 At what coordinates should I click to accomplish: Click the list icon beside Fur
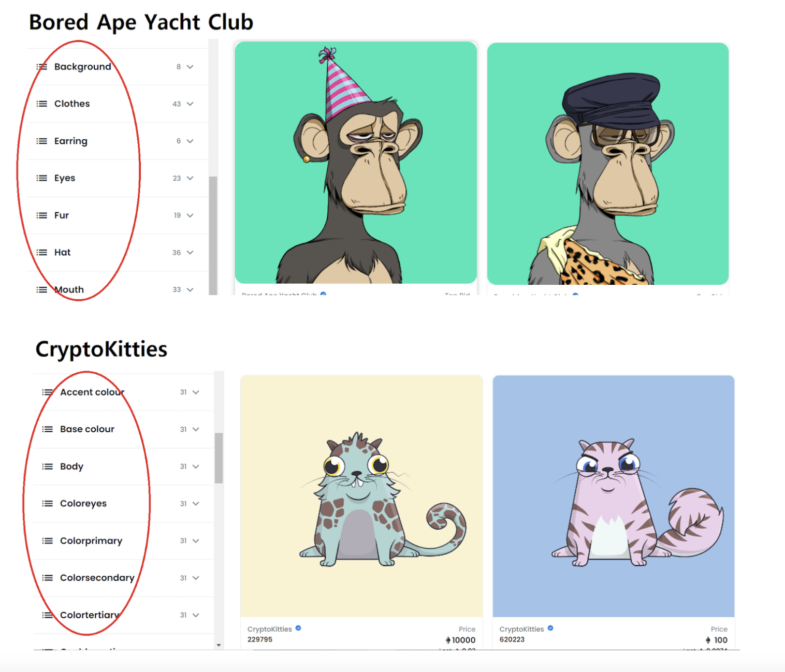pos(42,215)
